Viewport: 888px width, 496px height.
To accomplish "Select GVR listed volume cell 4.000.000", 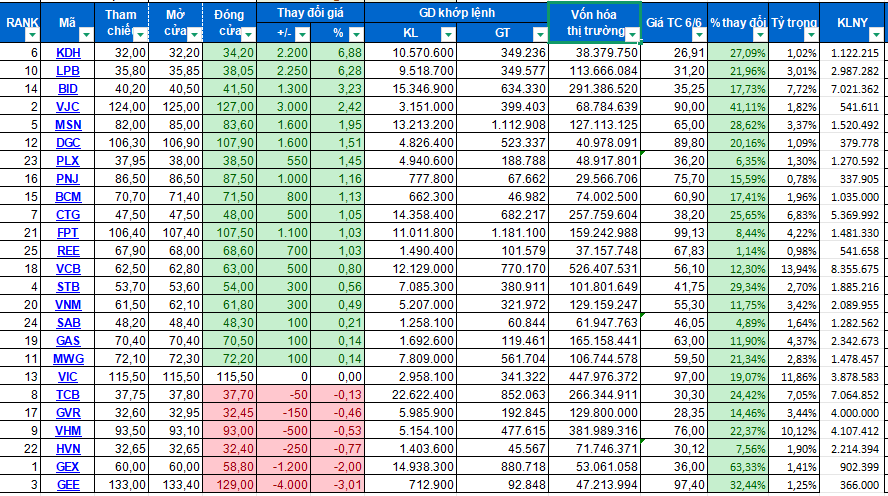I will click(x=853, y=413).
